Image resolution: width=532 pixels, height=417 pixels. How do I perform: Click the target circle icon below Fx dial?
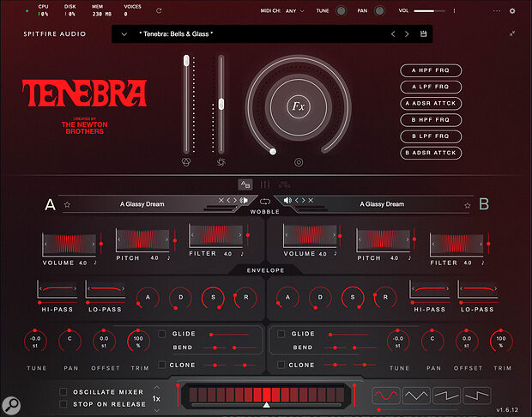[x=299, y=162]
